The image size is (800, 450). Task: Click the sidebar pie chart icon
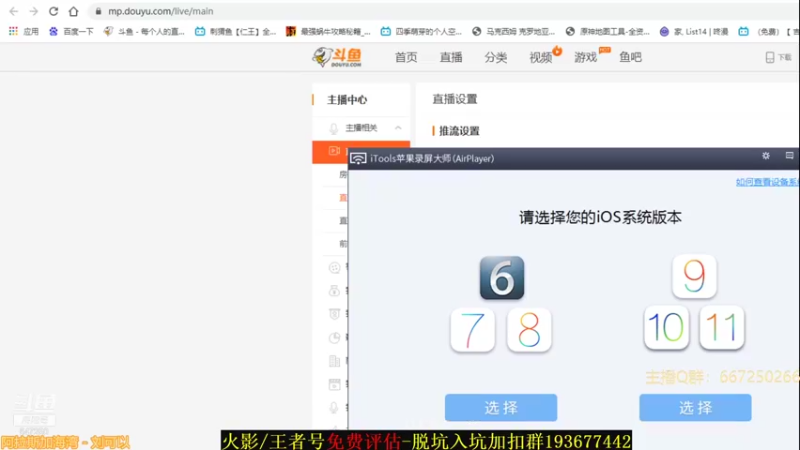334,338
